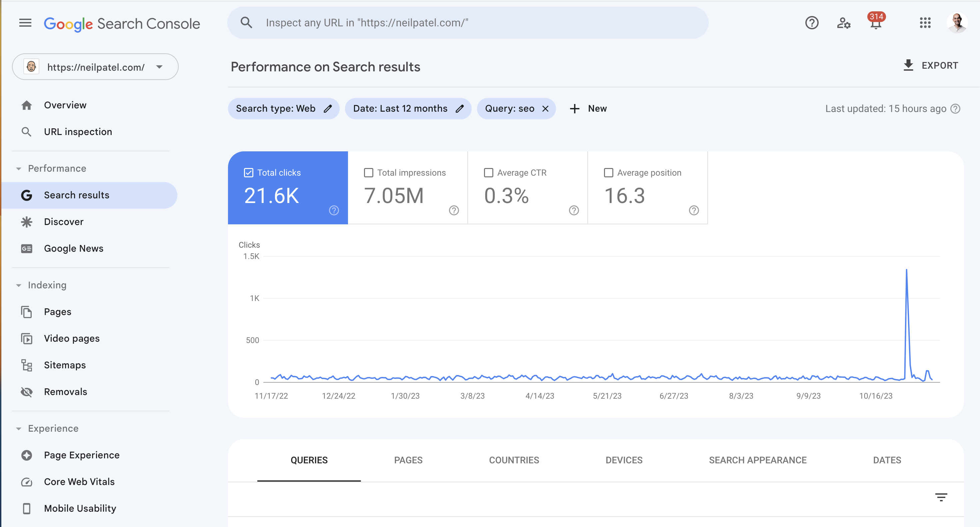
Task: Click the Sitemaps tree icon
Action: (x=26, y=365)
